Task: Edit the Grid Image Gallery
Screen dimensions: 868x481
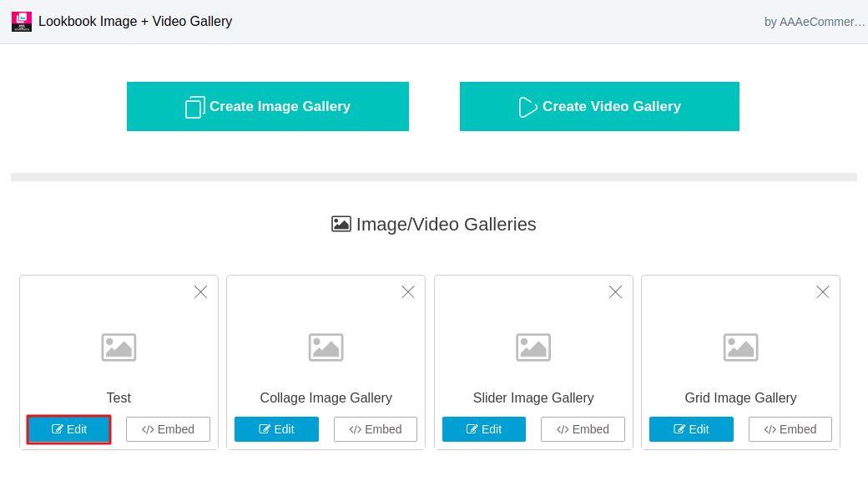Action: click(691, 429)
